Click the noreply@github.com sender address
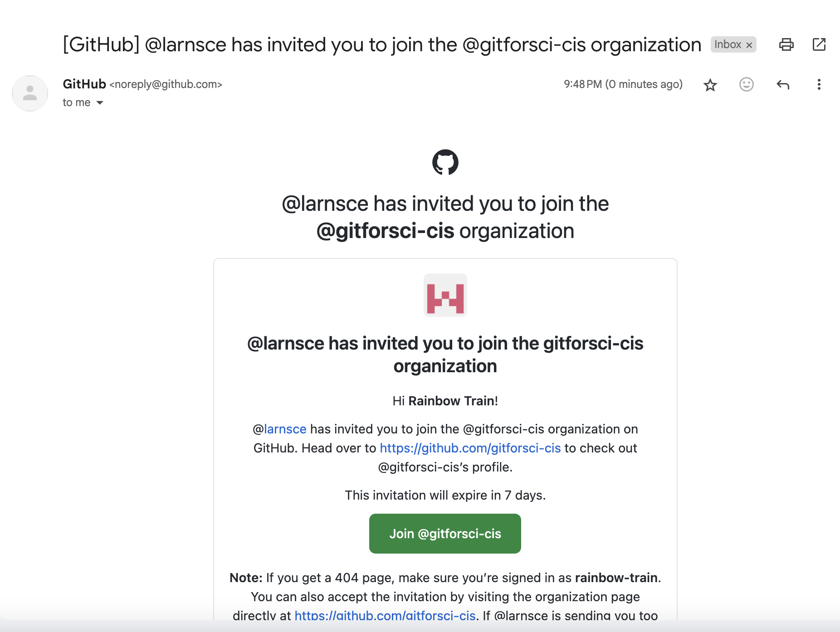The width and height of the screenshot is (840, 632). coord(166,84)
